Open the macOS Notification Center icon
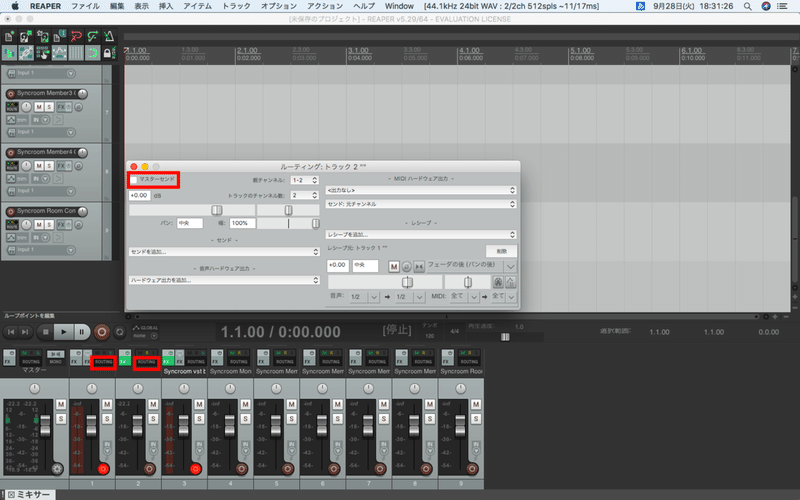The image size is (800, 500). 782,6
